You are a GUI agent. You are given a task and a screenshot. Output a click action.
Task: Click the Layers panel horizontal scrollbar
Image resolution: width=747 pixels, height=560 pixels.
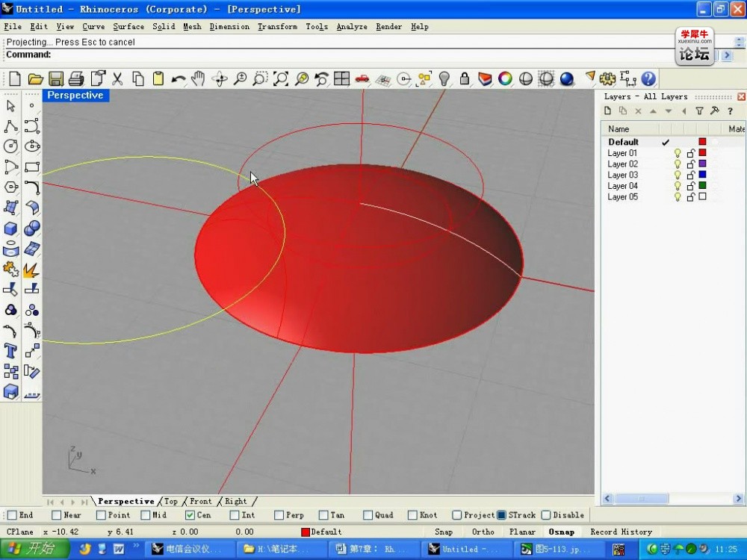click(x=673, y=499)
